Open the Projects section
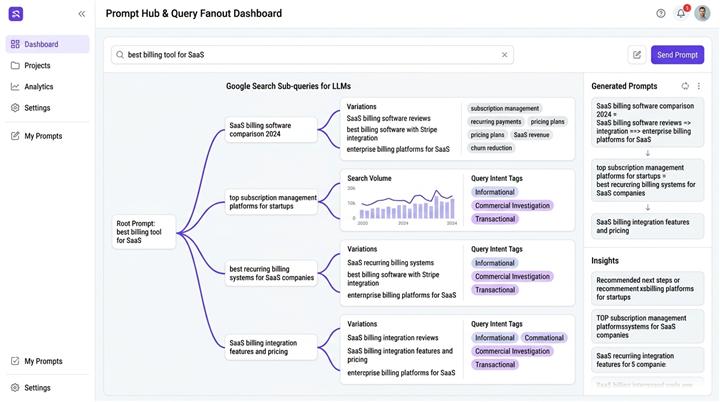Screen dimensions: 720x402 point(47,65)
